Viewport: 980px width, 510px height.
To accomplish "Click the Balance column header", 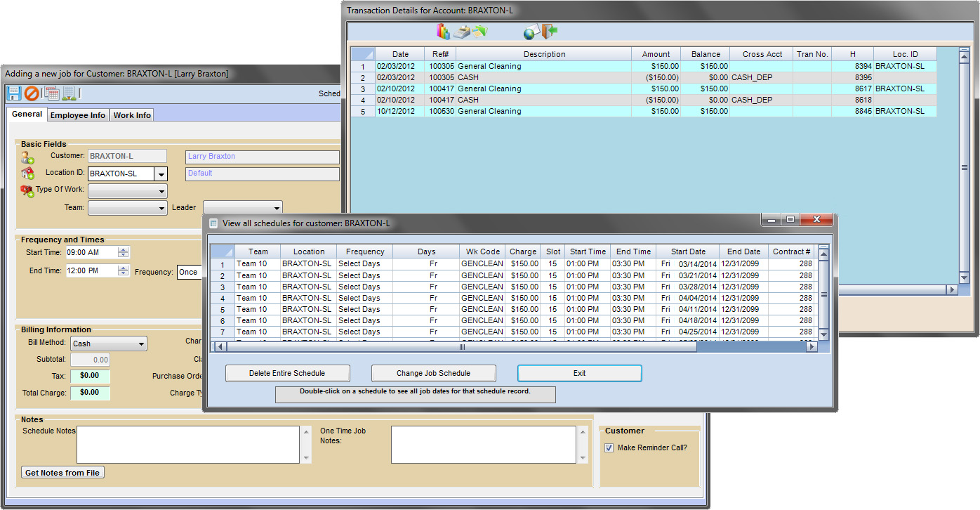I will (706, 54).
